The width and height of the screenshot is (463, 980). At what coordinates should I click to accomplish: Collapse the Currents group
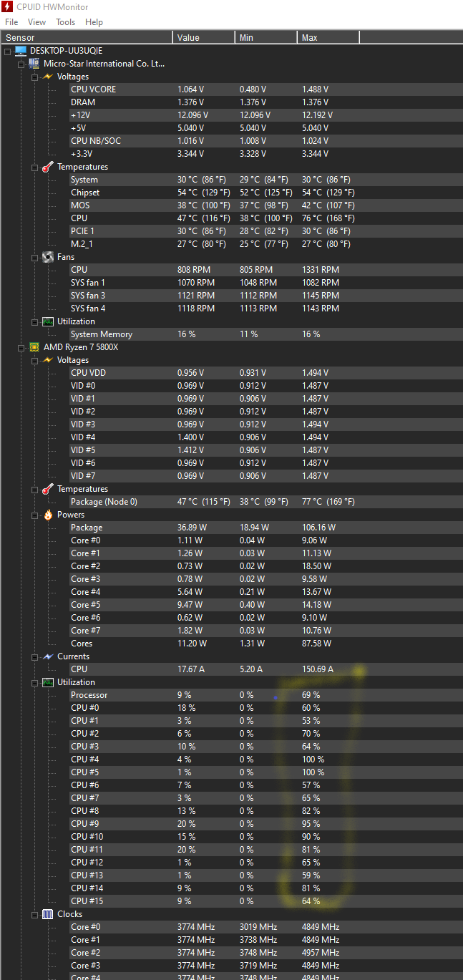pyautogui.click(x=35, y=656)
